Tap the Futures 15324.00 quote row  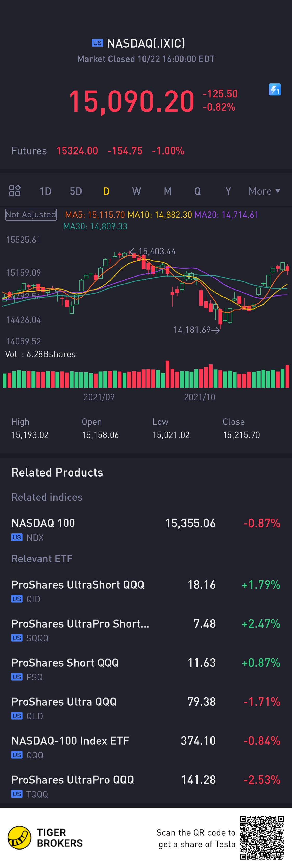click(x=98, y=151)
